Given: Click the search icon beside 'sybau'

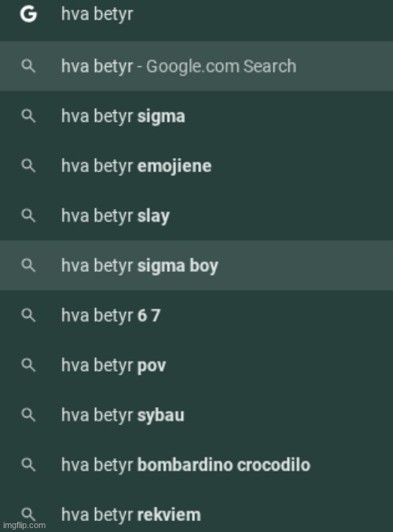Looking at the screenshot, I should (x=28, y=415).
